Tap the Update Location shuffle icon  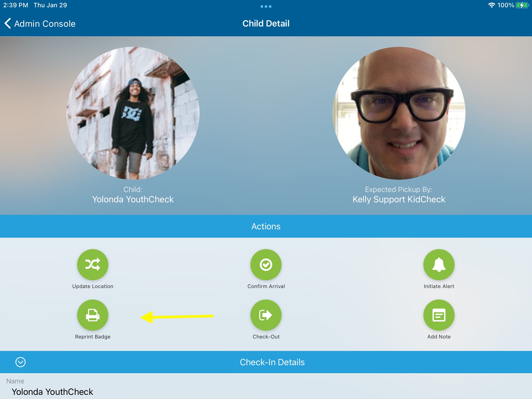coord(93,264)
